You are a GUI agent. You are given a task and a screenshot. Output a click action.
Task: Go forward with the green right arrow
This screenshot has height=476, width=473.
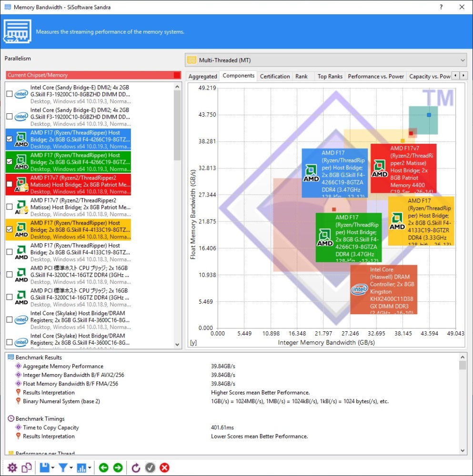[x=118, y=467]
